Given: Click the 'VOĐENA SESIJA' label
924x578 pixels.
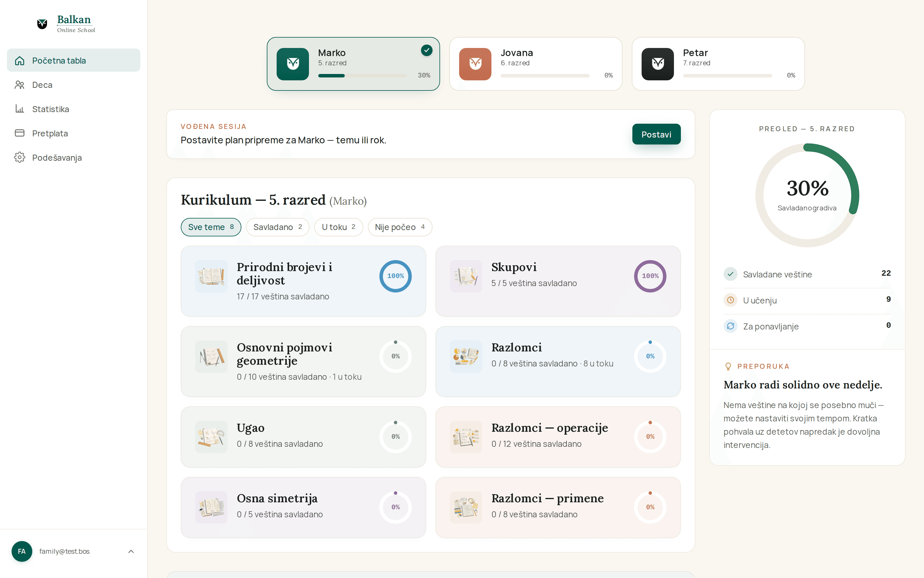Looking at the screenshot, I should (x=213, y=127).
